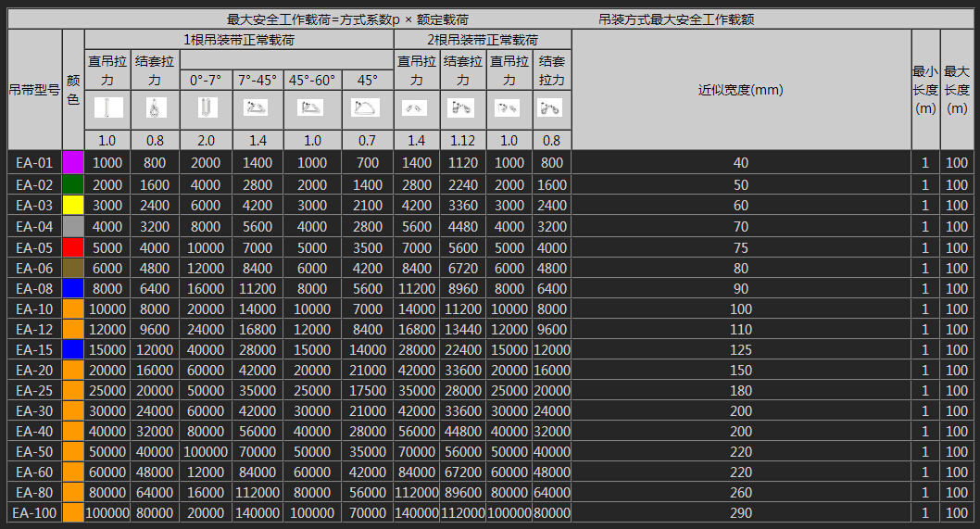Click the choker hitch icon in the 1根 section
This screenshot has width=980, height=529.
point(154,108)
